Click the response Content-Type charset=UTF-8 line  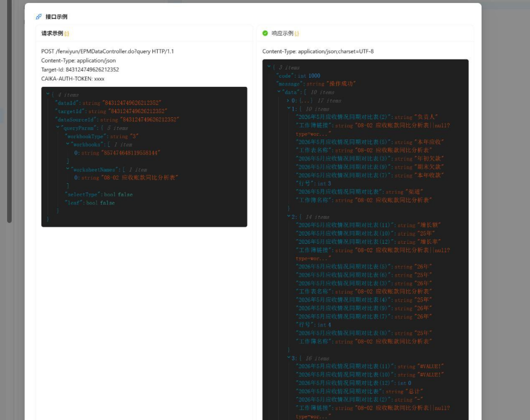[318, 51]
